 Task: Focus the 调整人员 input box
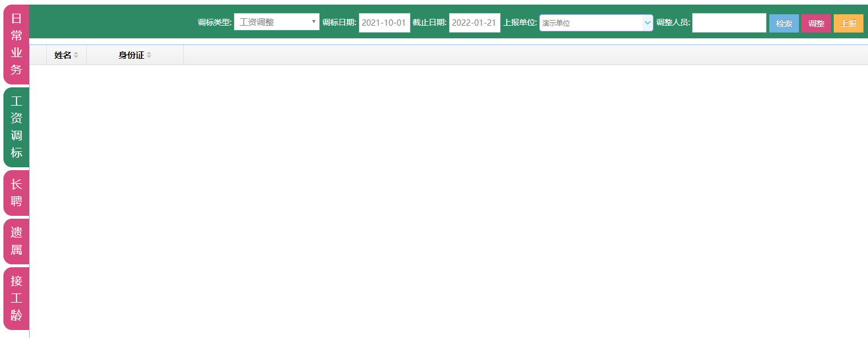[x=729, y=23]
